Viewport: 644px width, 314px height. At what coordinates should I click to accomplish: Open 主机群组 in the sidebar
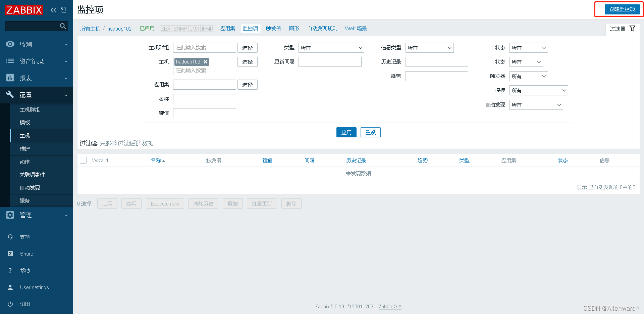[42, 109]
